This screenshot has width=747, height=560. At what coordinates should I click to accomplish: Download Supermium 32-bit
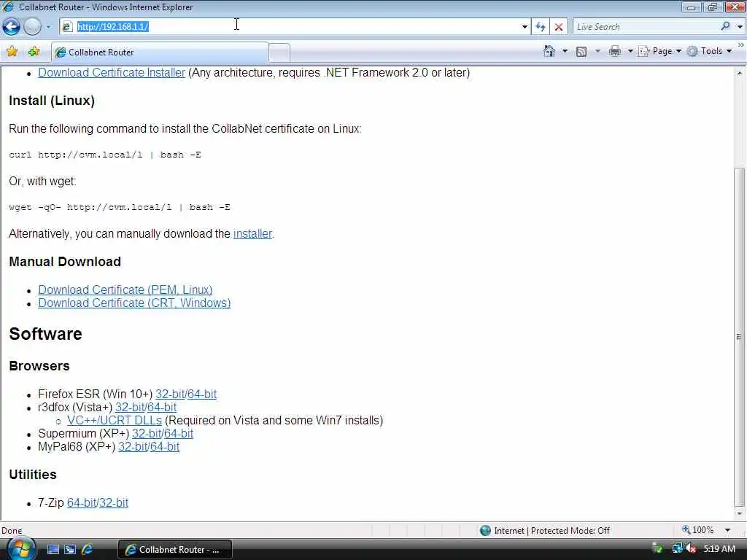pyautogui.click(x=146, y=434)
